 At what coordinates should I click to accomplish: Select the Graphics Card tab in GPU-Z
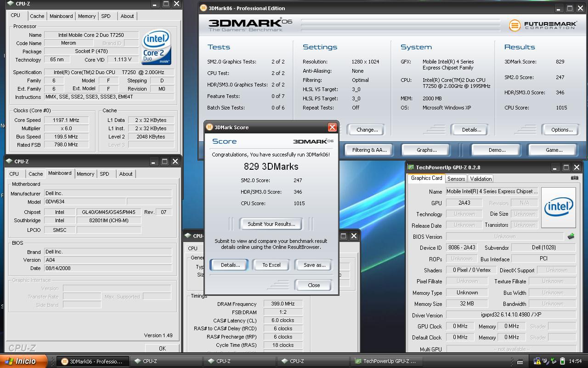tap(426, 178)
